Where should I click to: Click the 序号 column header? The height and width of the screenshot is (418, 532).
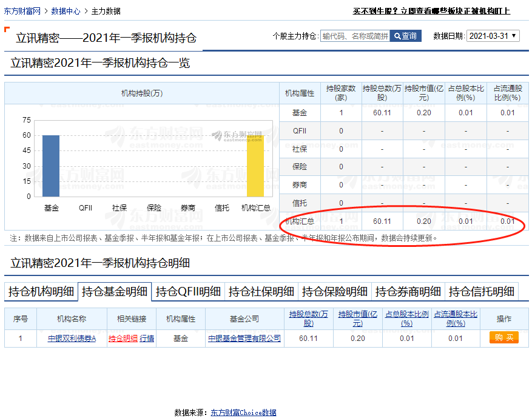[21, 319]
